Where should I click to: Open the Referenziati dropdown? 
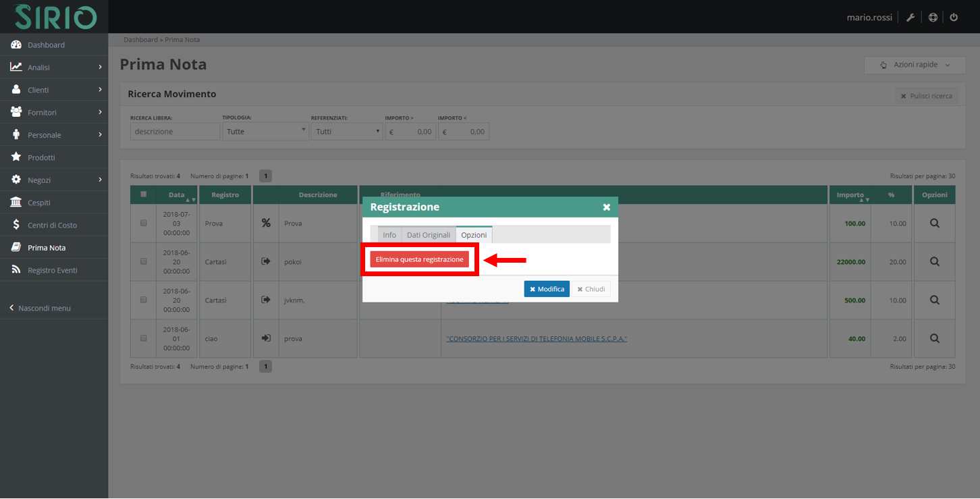tap(347, 132)
